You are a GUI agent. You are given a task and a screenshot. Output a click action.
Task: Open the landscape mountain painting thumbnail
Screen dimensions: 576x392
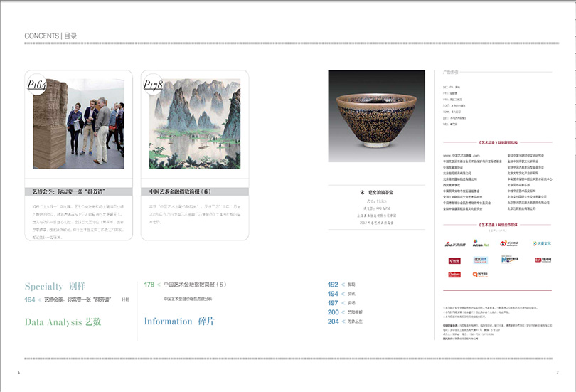195,124
